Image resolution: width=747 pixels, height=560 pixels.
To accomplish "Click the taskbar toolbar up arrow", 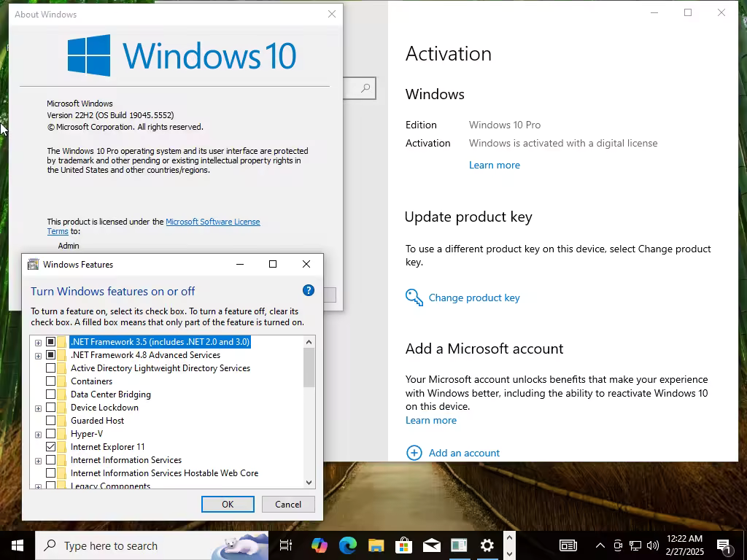I will click(x=509, y=538).
